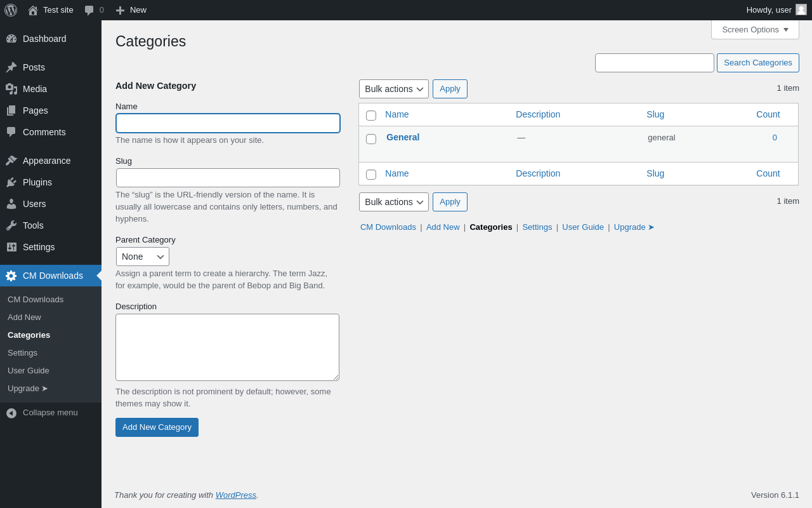Expand the Screen Options panel

[x=755, y=29]
